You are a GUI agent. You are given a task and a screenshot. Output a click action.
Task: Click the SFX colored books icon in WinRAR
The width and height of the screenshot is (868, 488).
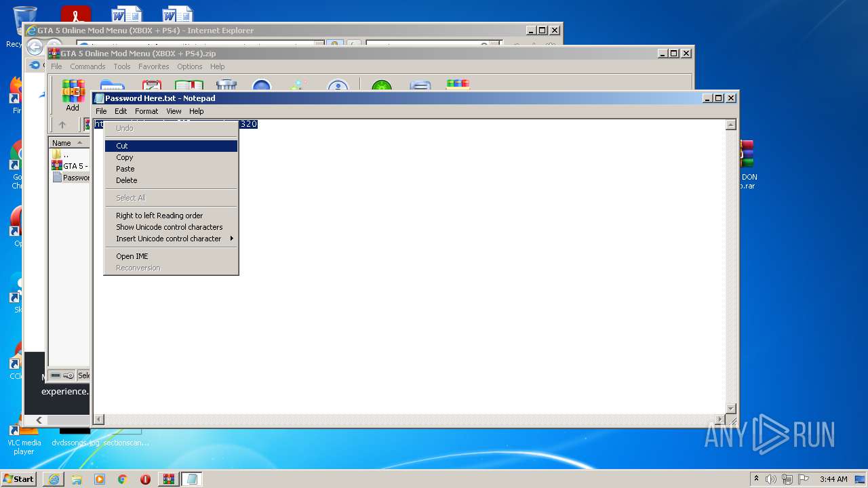click(458, 85)
